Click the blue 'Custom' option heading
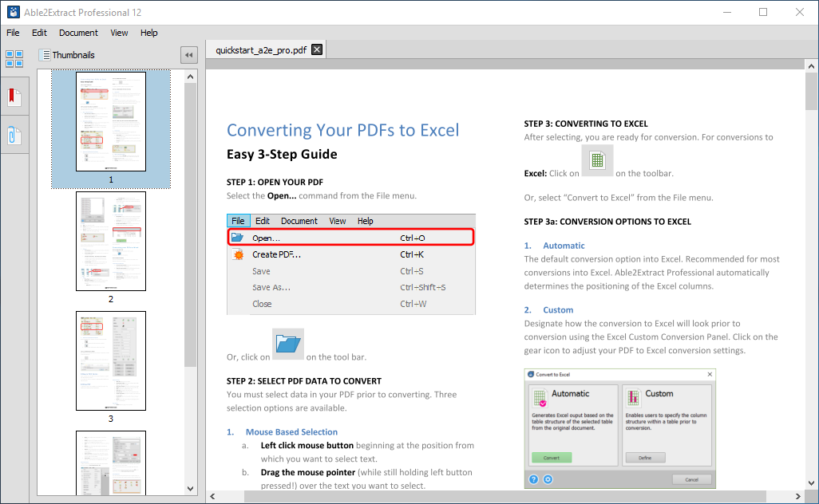This screenshot has height=504, width=819. 558,310
